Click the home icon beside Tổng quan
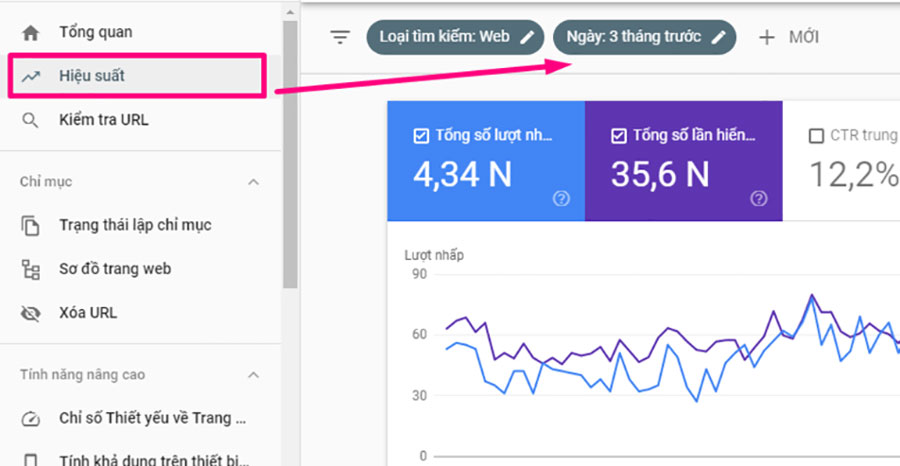 [x=30, y=33]
